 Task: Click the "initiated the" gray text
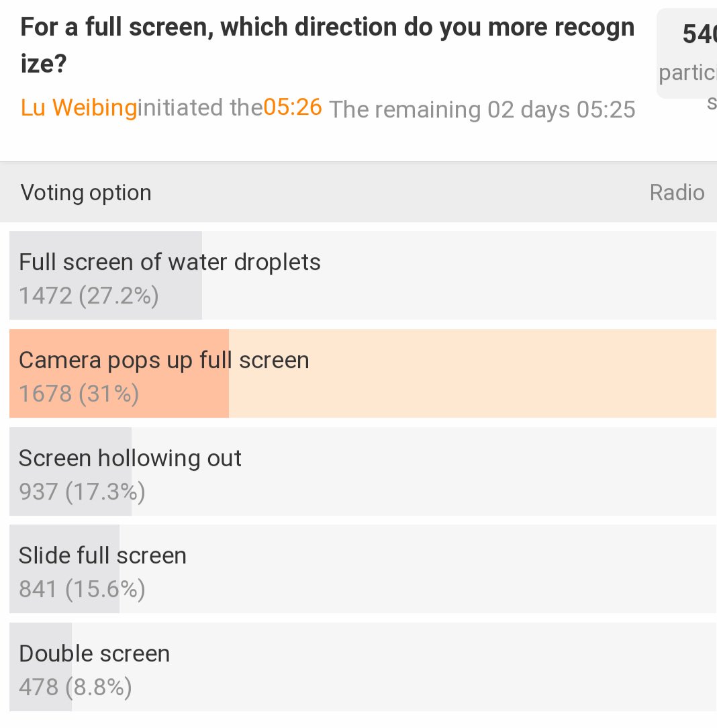click(200, 107)
